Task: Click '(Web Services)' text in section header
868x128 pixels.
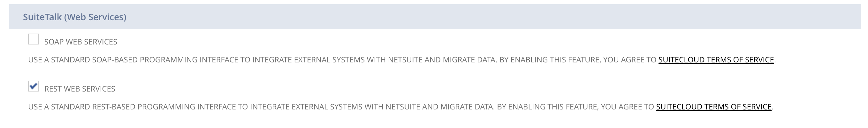Action: pos(95,17)
